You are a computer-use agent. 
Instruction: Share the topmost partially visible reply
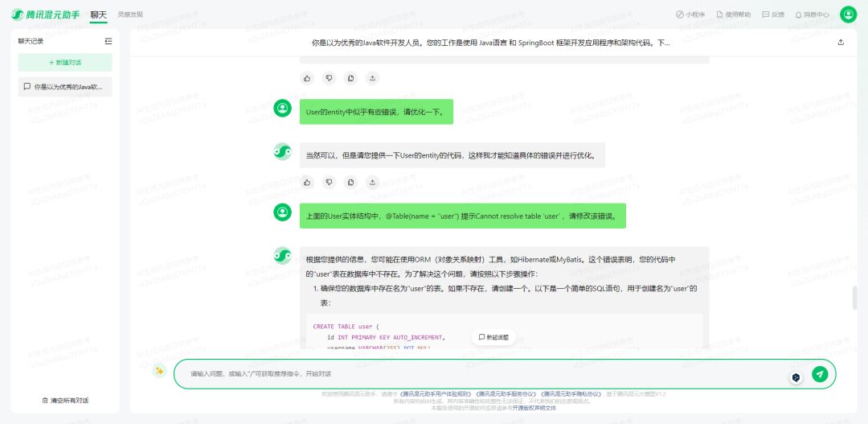[x=373, y=78]
